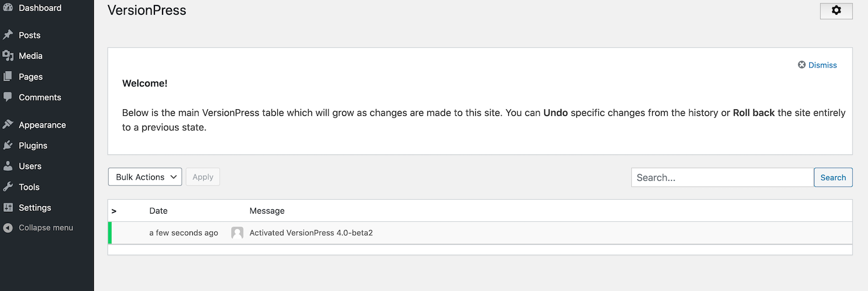Dismiss the Welcome notice
Image resolution: width=868 pixels, height=291 pixels.
[817, 65]
